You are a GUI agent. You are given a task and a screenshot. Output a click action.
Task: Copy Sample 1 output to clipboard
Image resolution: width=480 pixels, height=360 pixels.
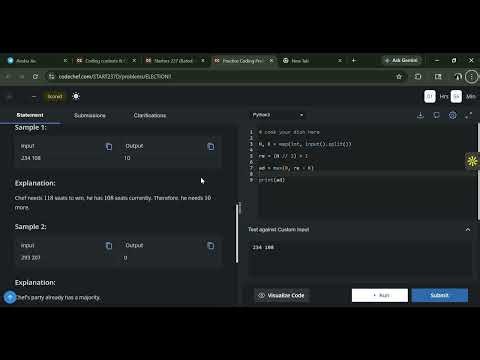pyautogui.click(x=211, y=147)
